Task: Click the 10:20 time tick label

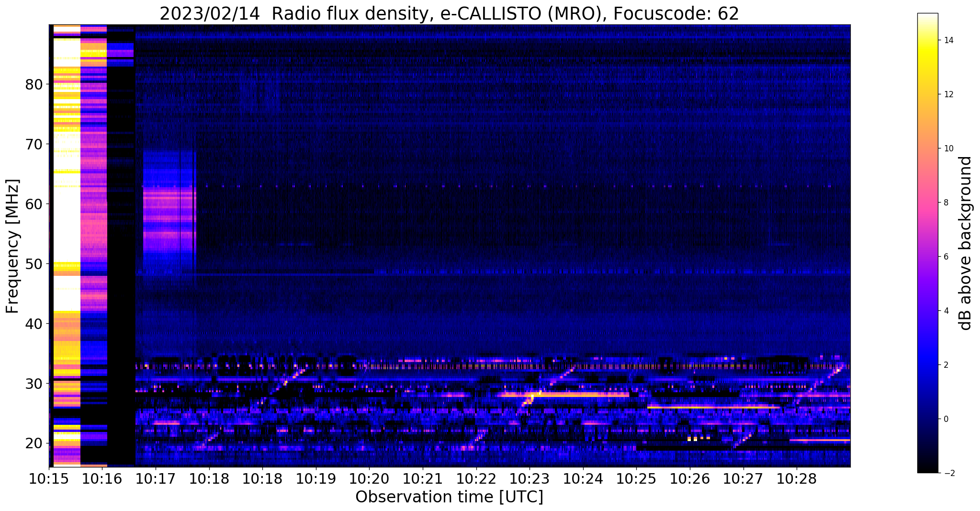Action: [369, 479]
